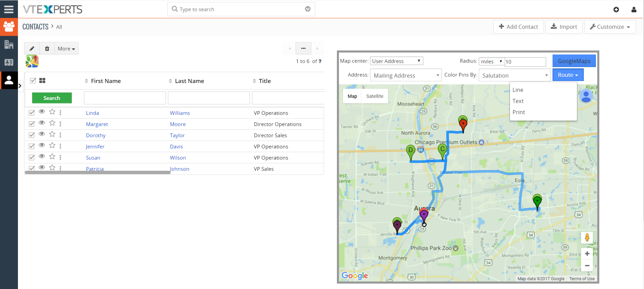
Task: Click the Radius value input field
Action: 525,62
